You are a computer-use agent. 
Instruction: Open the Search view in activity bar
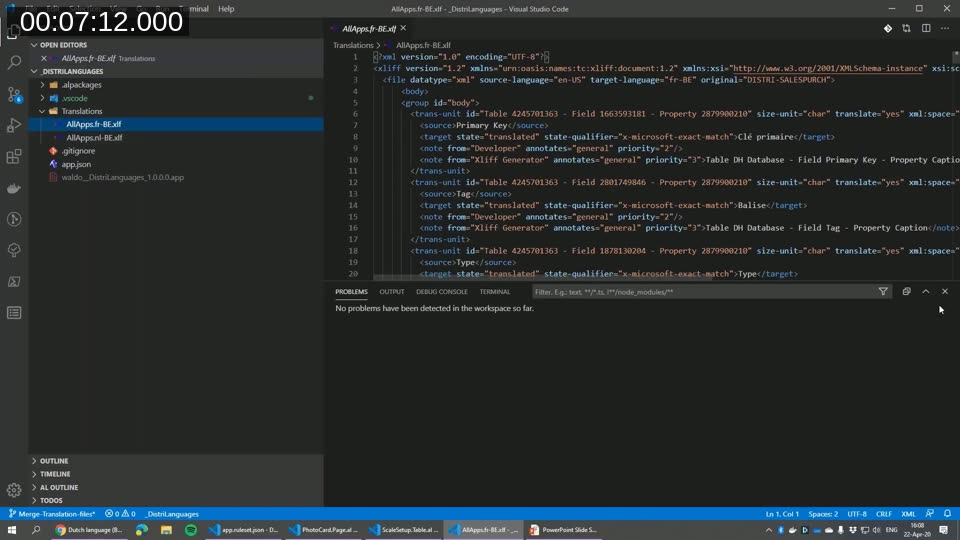click(x=14, y=62)
